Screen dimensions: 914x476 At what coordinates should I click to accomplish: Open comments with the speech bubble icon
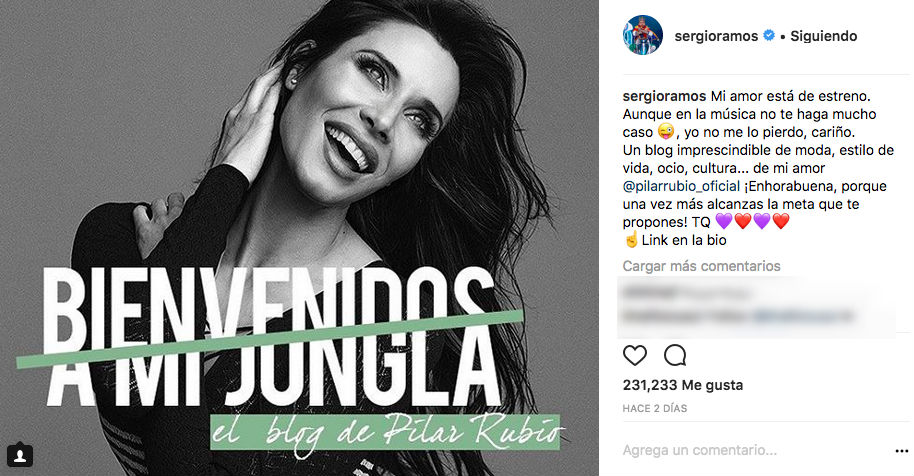pos(675,355)
